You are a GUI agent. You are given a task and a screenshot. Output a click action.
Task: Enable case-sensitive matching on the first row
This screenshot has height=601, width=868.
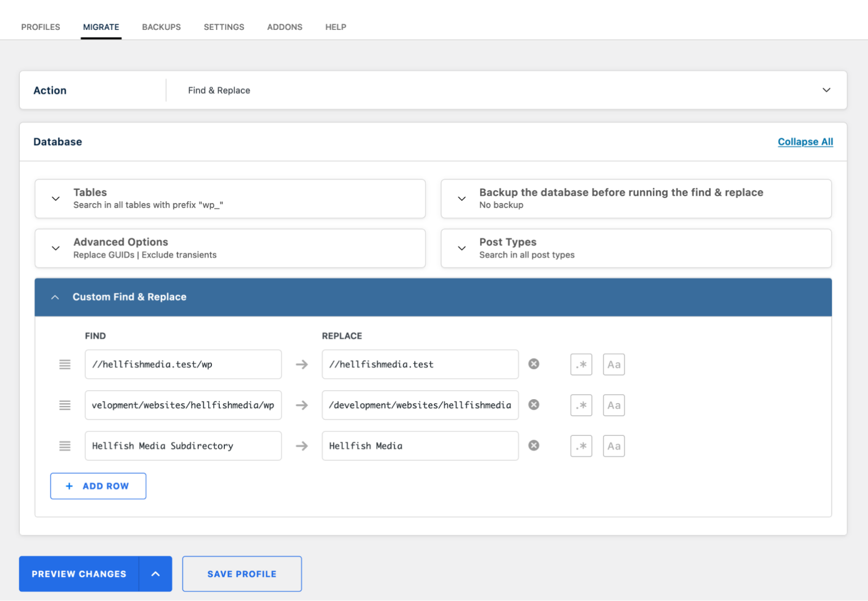(614, 364)
